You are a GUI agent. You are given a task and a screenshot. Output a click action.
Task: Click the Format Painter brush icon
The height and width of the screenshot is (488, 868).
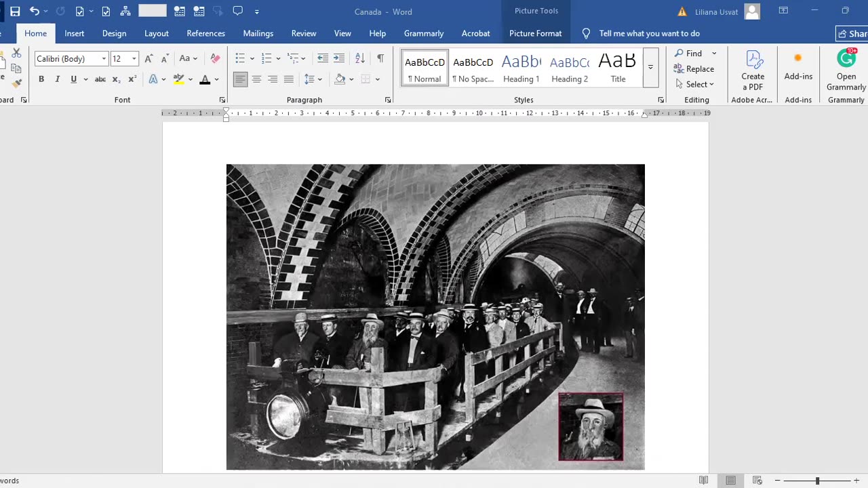tap(17, 83)
